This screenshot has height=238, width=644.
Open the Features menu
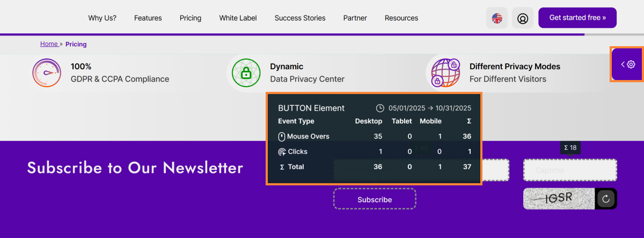[148, 18]
